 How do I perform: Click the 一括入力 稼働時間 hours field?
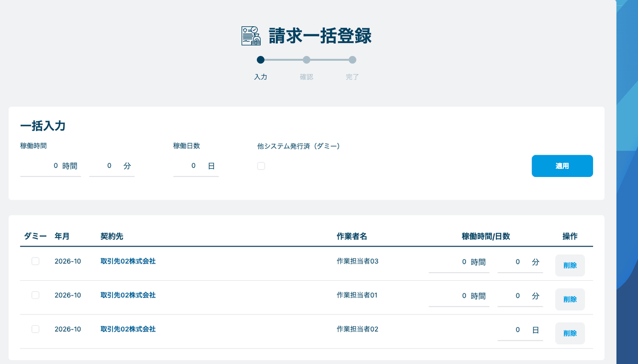point(50,166)
